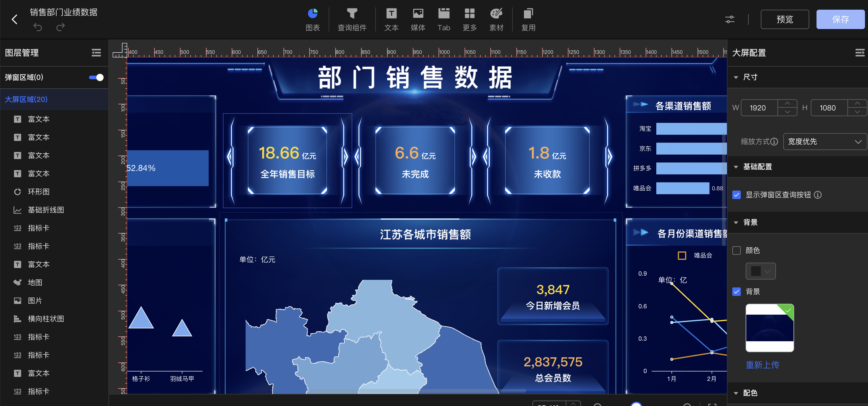The width and height of the screenshot is (868, 406).
Task: Click the 部门销售数据 title text
Action: 415,77
